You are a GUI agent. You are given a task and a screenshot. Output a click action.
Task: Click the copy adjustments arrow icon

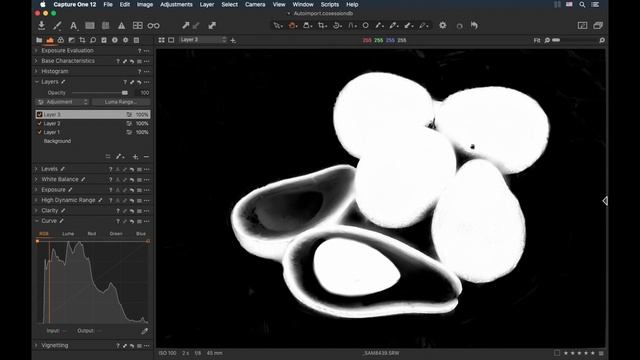(186, 25)
